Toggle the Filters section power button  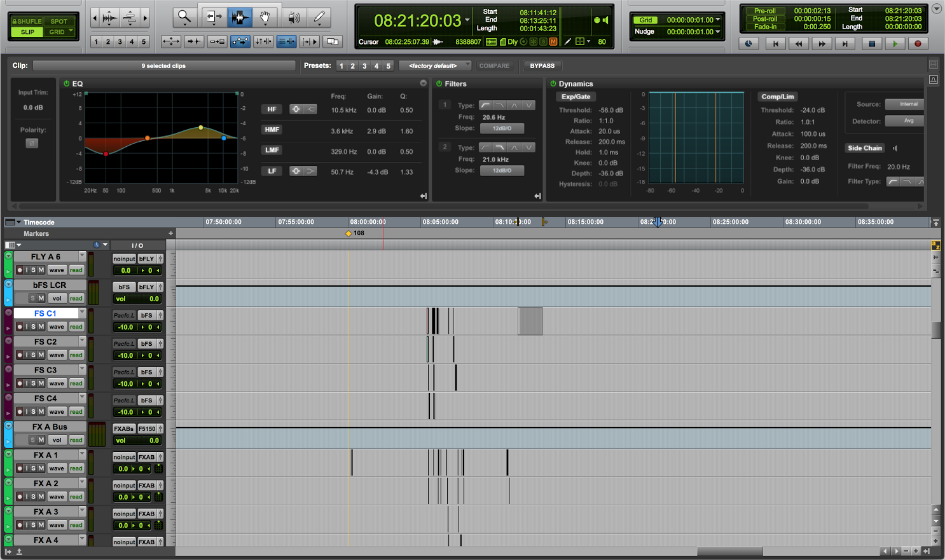click(x=439, y=83)
